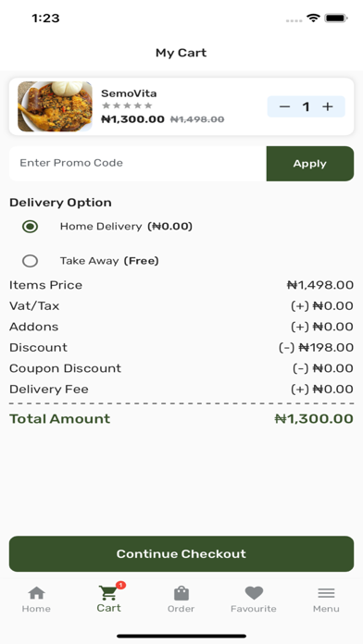Decrease SemoVita quantity with minus icon
Screen dimensions: 363x644
pos(284,106)
